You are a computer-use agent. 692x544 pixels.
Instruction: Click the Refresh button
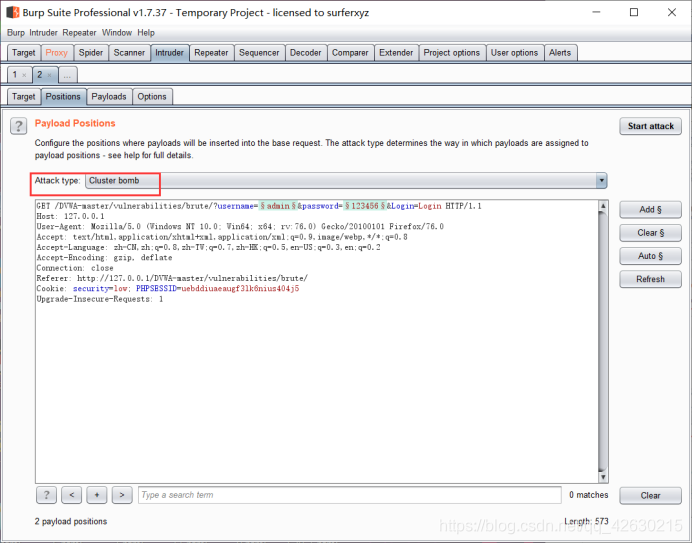pos(651,279)
